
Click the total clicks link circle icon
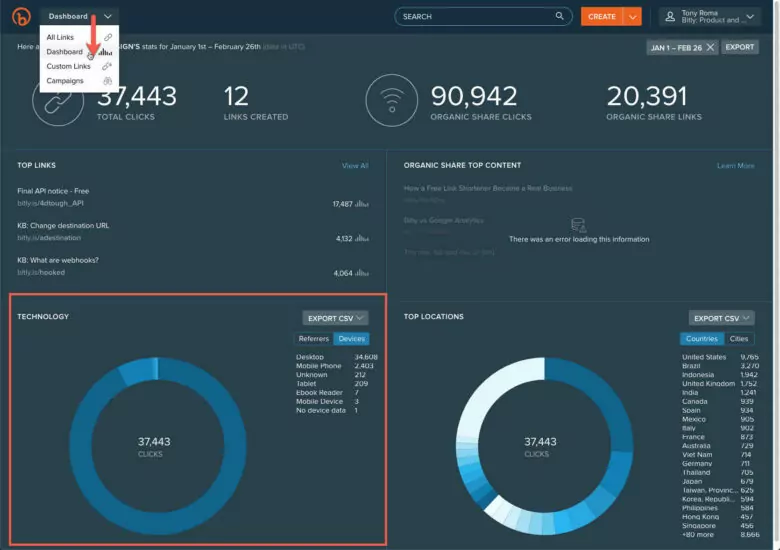[x=58, y=102]
